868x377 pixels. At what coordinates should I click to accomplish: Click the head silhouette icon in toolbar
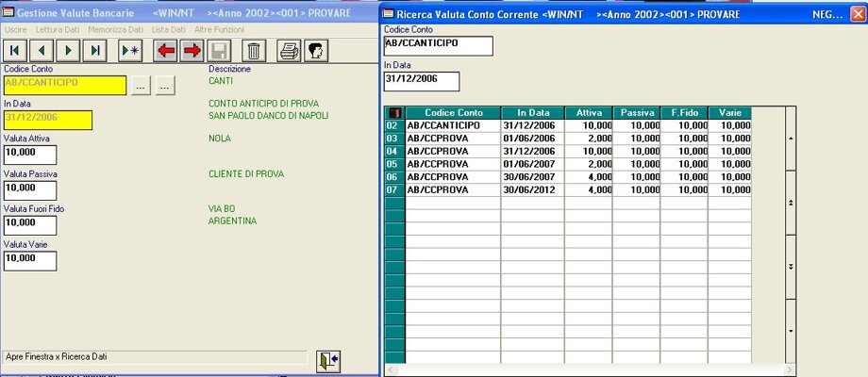click(315, 51)
